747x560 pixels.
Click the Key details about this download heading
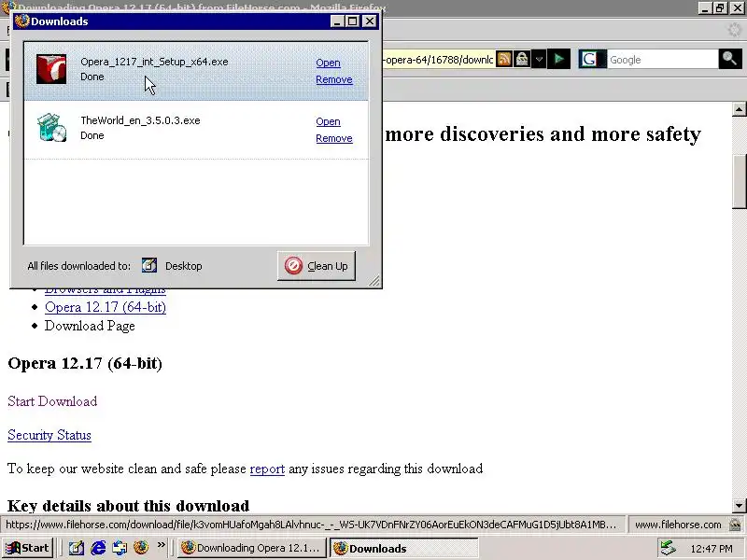click(129, 505)
